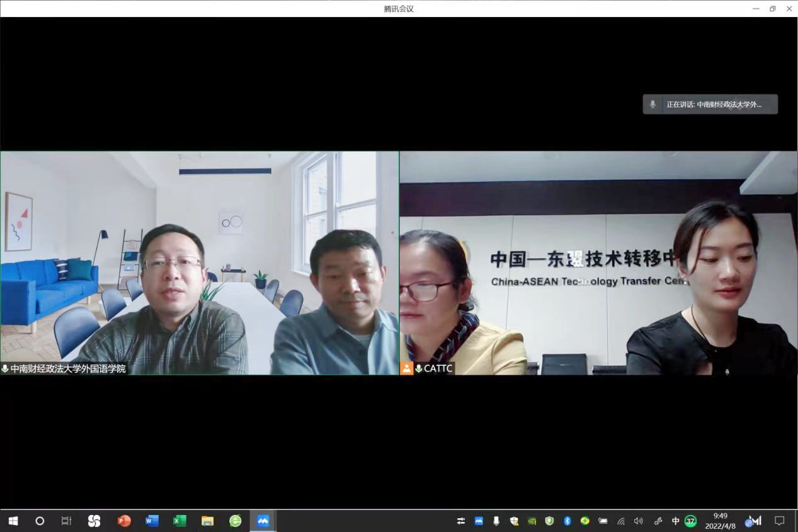Click the 中南财经政法大学外国语学院 participant name label
Screen dimensions: 798x532
click(x=68, y=368)
